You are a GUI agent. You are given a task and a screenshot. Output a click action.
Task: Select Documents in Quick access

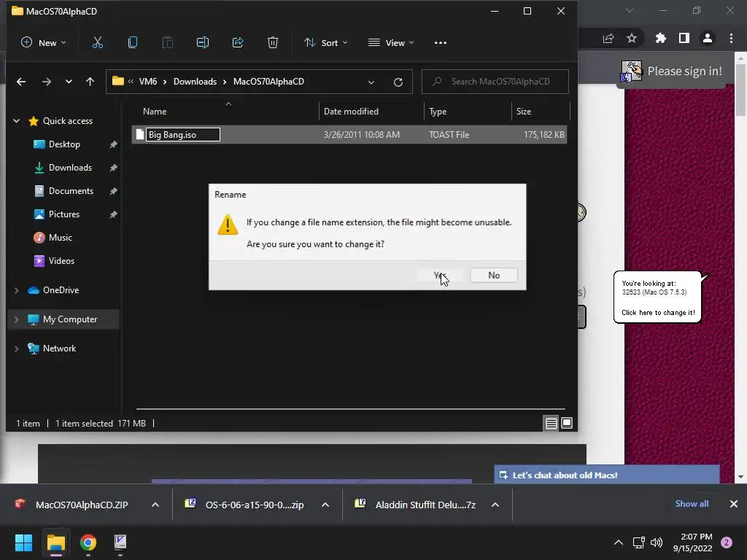pyautogui.click(x=71, y=191)
